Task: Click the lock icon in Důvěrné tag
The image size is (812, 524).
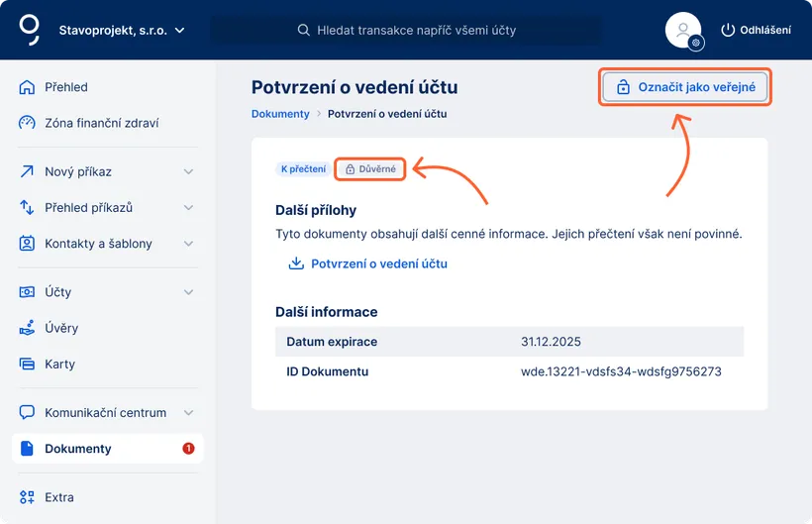Action: click(351, 168)
